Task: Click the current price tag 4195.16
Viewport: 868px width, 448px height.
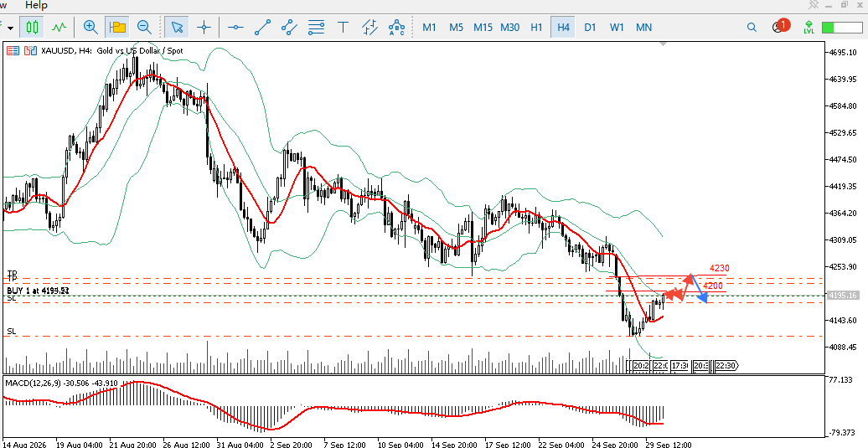Action: click(841, 296)
